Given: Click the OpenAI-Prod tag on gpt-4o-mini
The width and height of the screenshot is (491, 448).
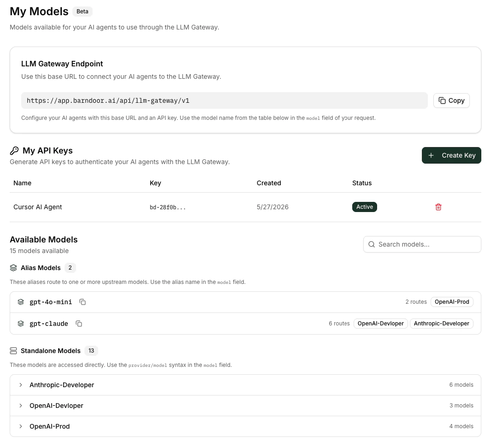Looking at the screenshot, I should point(452,302).
